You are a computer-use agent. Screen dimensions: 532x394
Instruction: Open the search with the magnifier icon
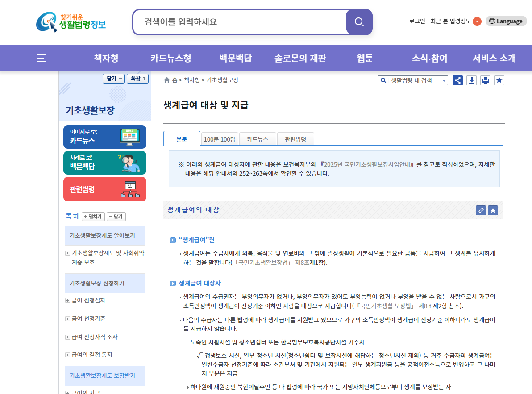[x=359, y=21]
